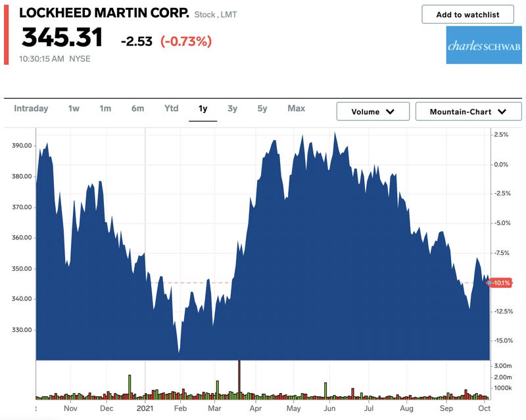Image resolution: width=526 pixels, height=420 pixels.
Task: Click the 2021 date axis label
Action: [x=145, y=408]
